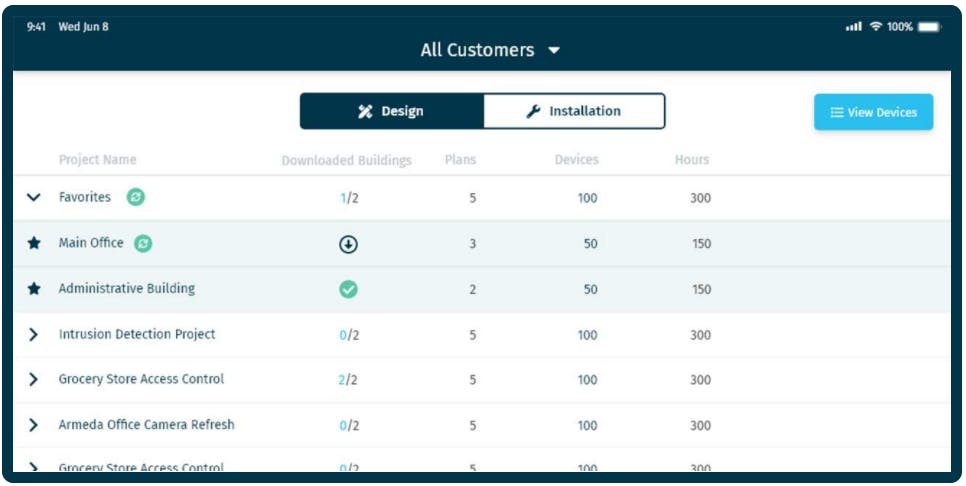This screenshot has width=966, height=486.
Task: Click the cellular signal bars icon
Action: tap(853, 27)
